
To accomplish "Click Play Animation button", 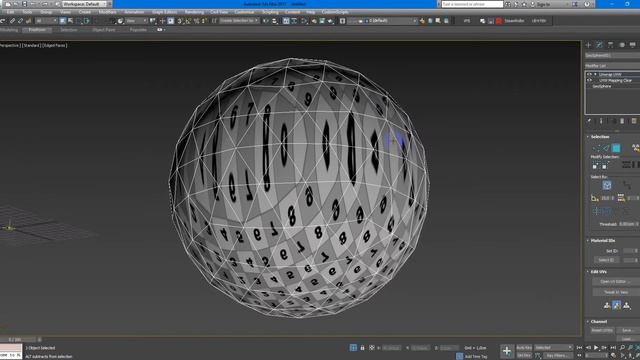I will pyautogui.click(x=596, y=347).
